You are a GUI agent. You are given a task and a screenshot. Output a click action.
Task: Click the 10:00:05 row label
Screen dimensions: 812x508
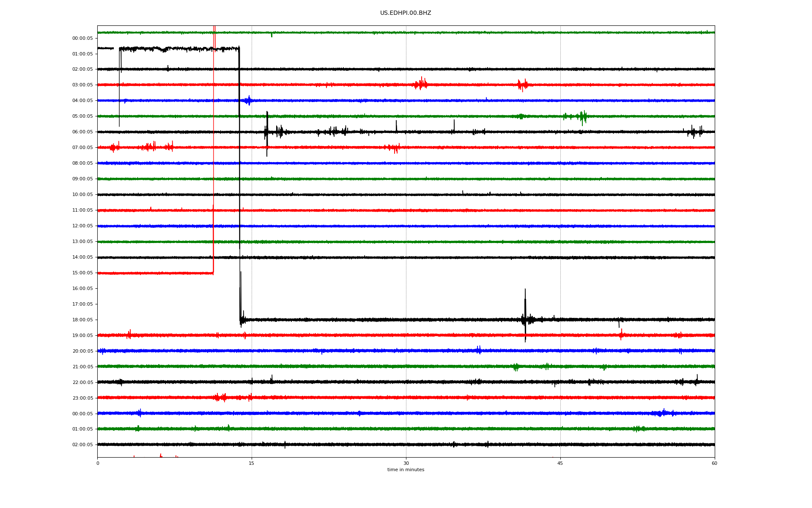(x=82, y=195)
